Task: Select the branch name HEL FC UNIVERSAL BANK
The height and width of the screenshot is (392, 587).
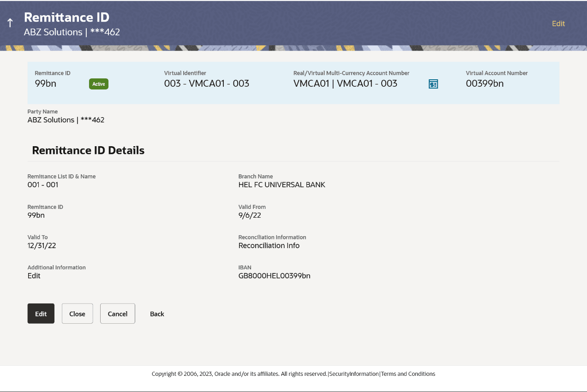Action: 282,184
